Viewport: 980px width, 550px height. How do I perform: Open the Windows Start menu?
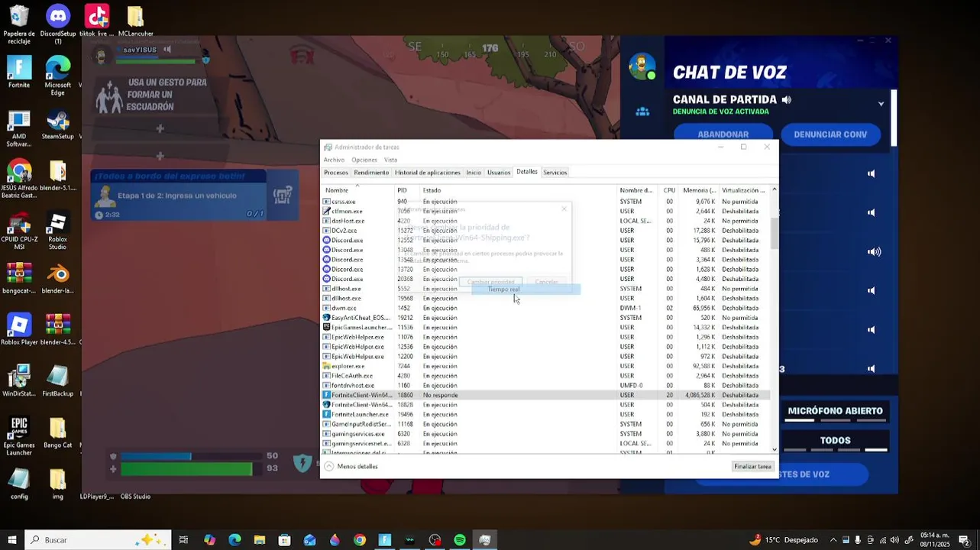[12, 540]
